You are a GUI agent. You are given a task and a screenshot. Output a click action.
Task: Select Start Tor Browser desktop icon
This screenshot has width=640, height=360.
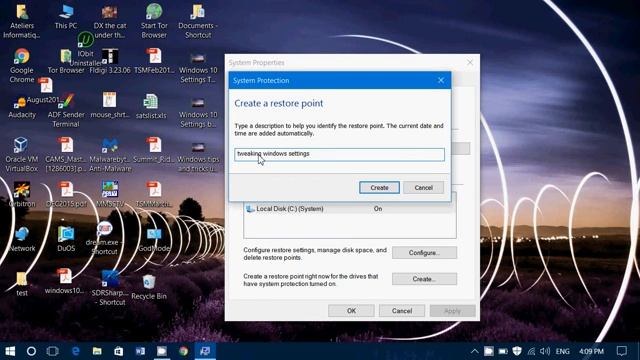pyautogui.click(x=154, y=21)
